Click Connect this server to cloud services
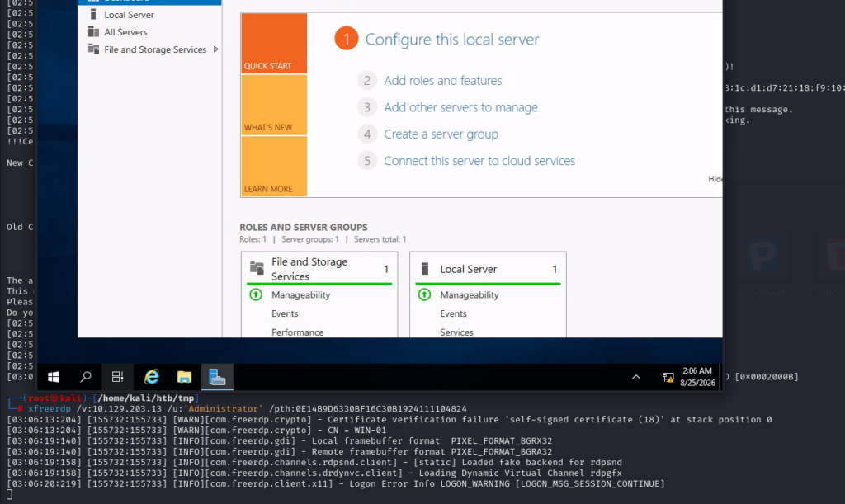 (x=479, y=161)
